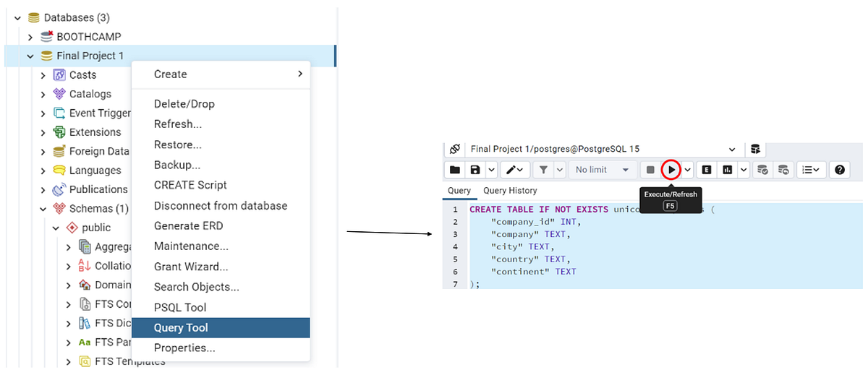Click the Explain (E) toolbar icon

click(x=707, y=170)
